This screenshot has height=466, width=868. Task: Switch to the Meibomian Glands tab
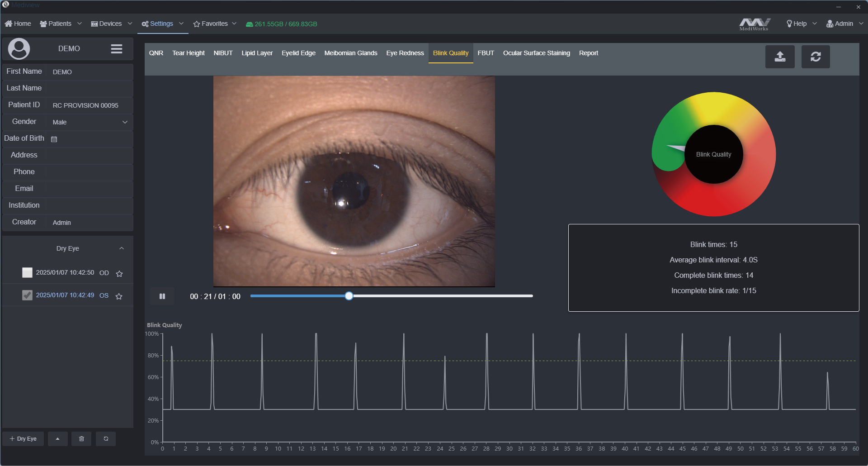coord(351,53)
